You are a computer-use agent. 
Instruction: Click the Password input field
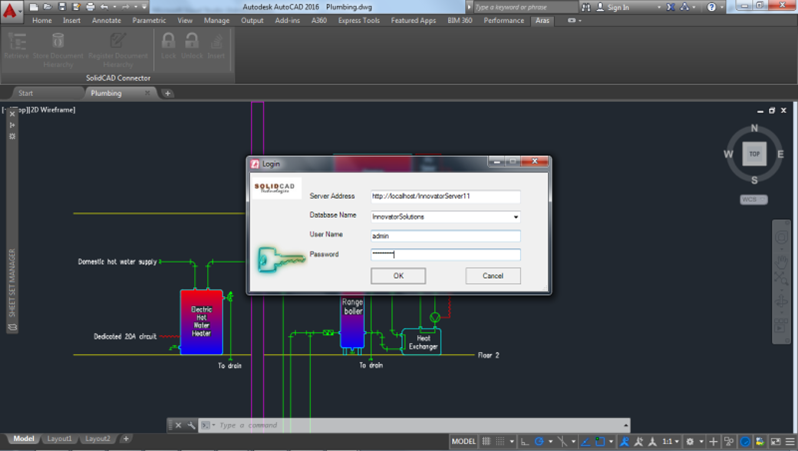445,255
